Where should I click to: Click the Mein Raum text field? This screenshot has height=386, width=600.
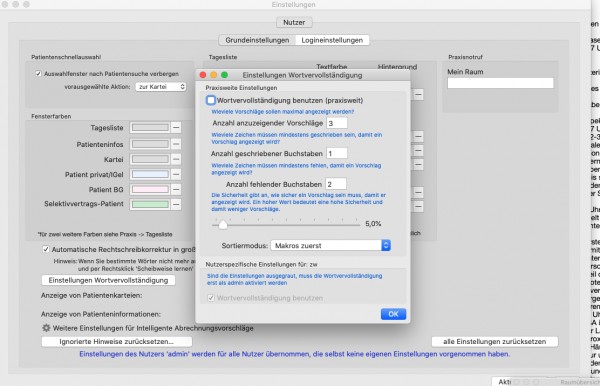coord(501,83)
